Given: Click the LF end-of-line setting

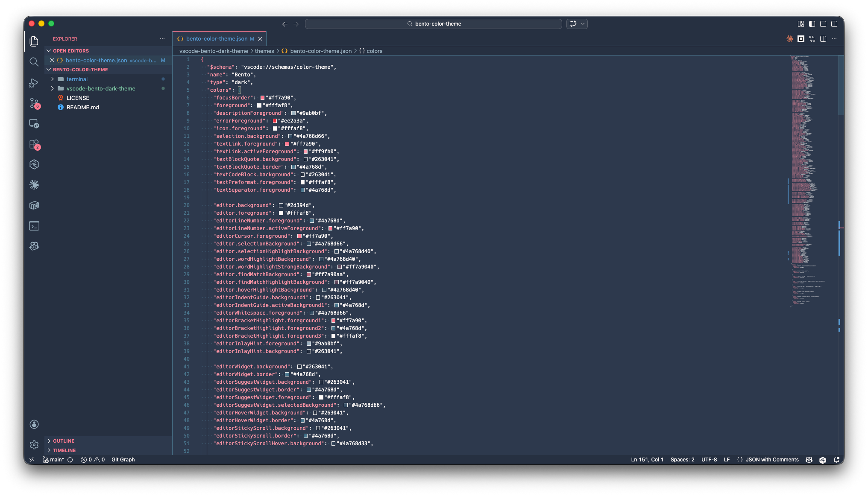Looking at the screenshot, I should (x=727, y=460).
